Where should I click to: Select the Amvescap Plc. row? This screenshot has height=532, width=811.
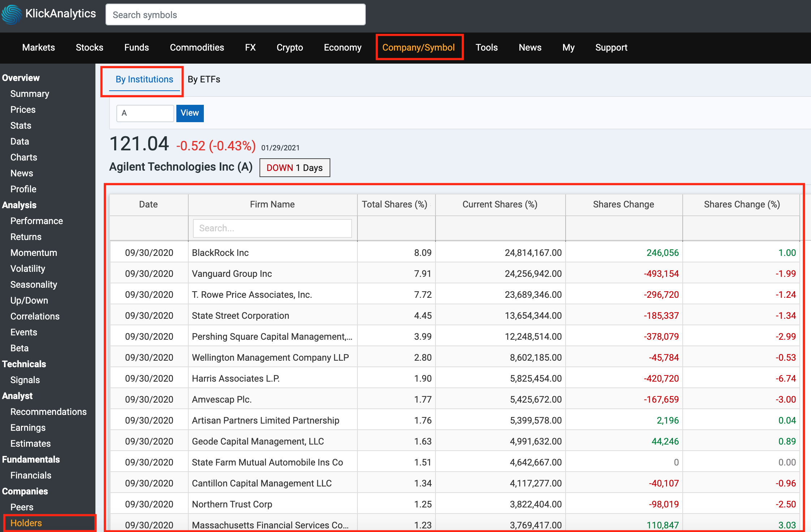coord(455,399)
